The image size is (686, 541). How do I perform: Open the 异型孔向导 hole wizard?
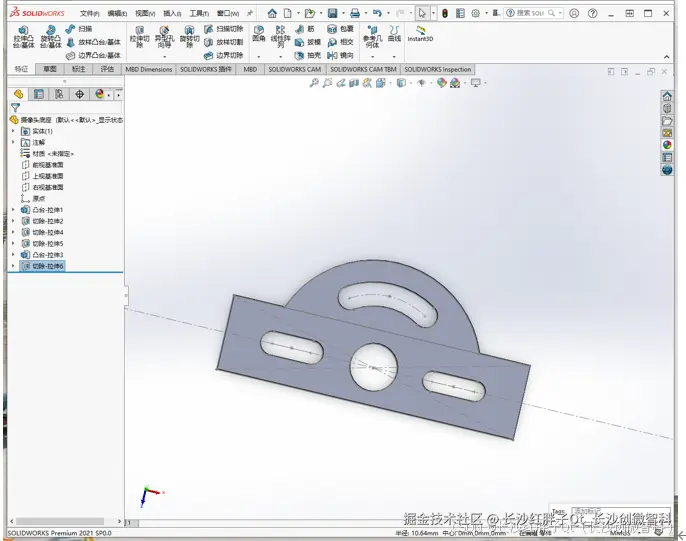pos(164,36)
